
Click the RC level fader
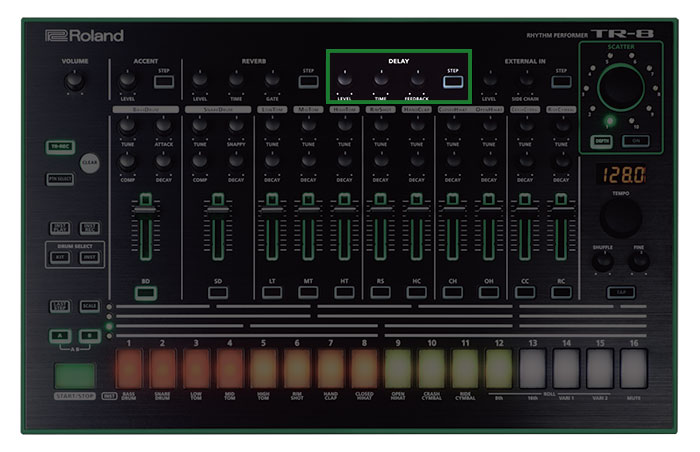[561, 209]
